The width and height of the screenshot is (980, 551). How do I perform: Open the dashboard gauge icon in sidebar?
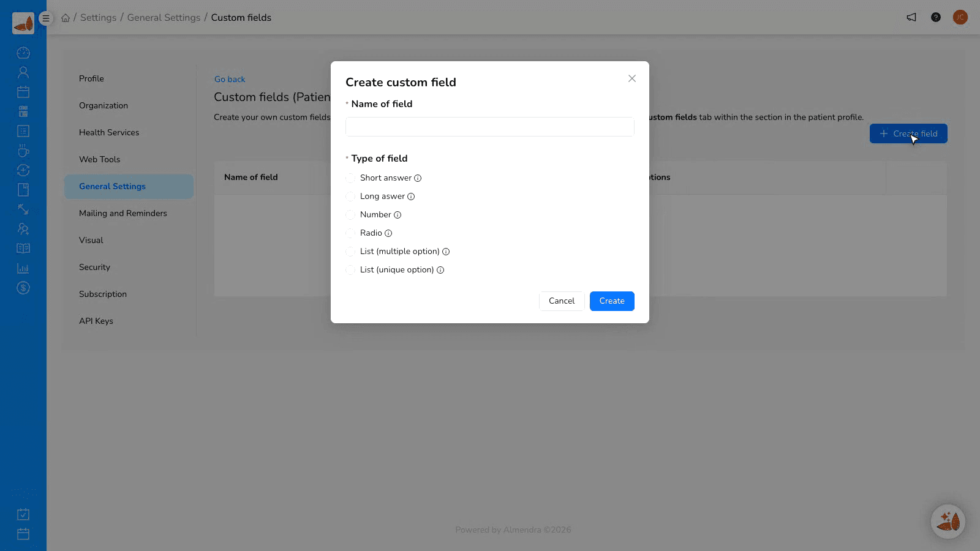click(23, 53)
